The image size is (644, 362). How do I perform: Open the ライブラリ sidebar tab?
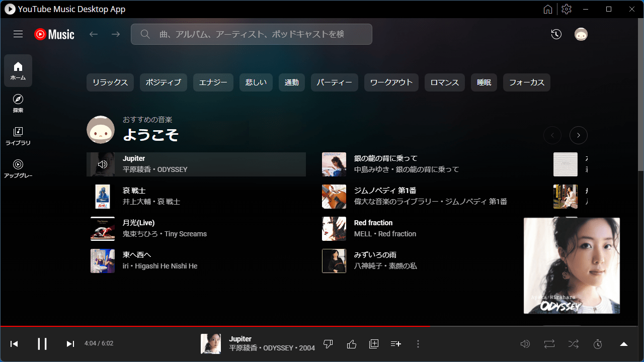18,136
